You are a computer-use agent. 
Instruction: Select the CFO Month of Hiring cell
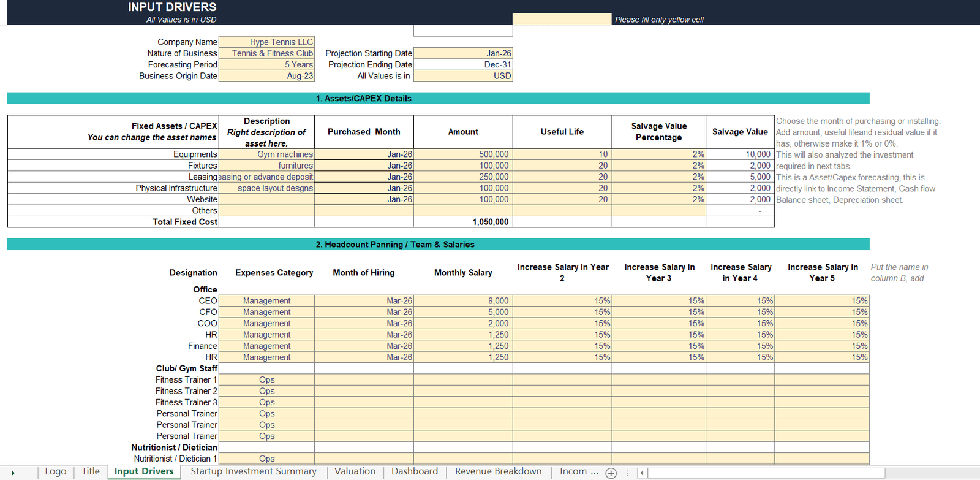[364, 312]
